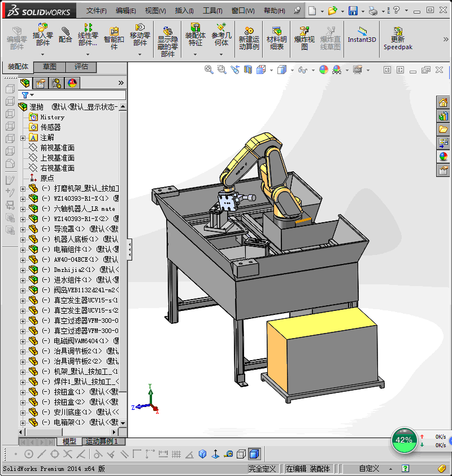Click the Display Style cube icon
This screenshot has height=476, width=452.
pos(282,70)
